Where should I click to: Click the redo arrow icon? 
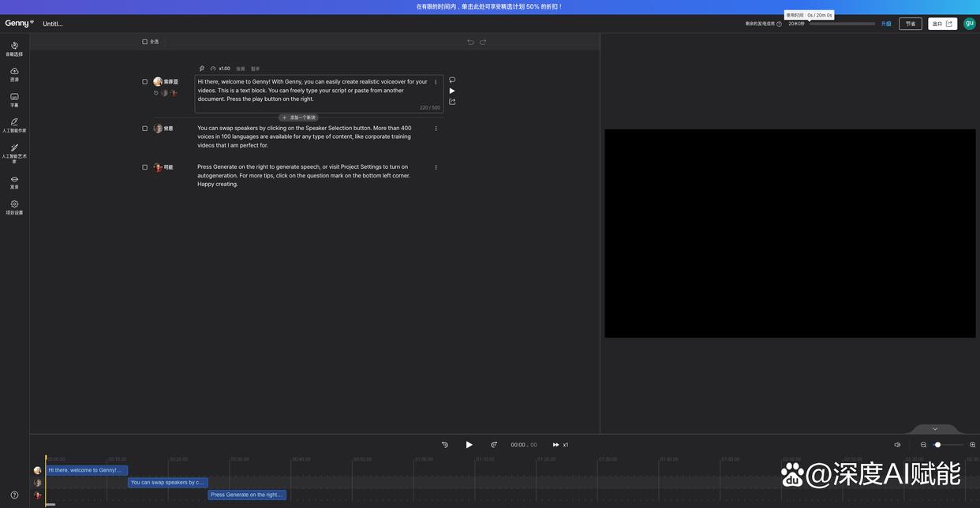click(x=483, y=42)
